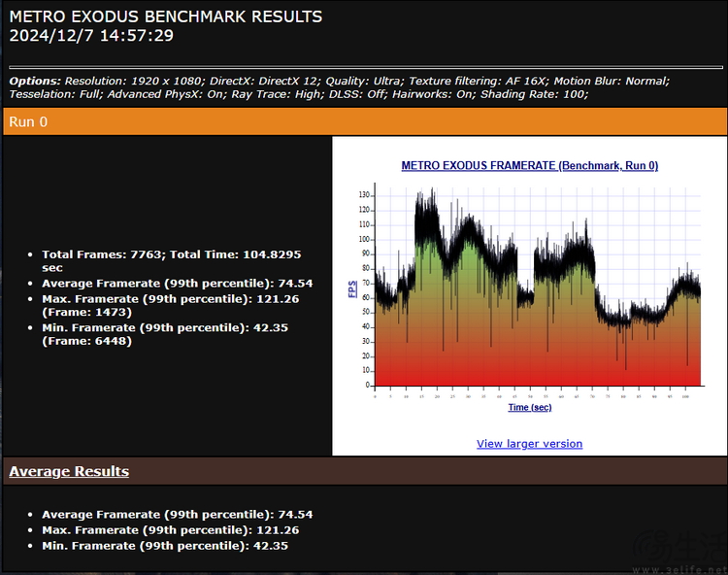Click the Run 0 Max. Framerate 121.26 line
The height and width of the screenshot is (575, 728).
click(x=171, y=305)
